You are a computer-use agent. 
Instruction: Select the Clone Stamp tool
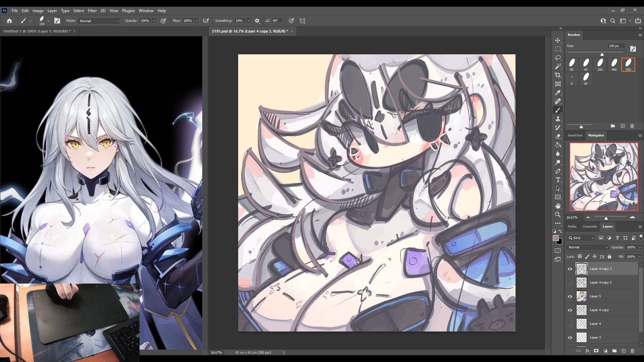pyautogui.click(x=558, y=119)
